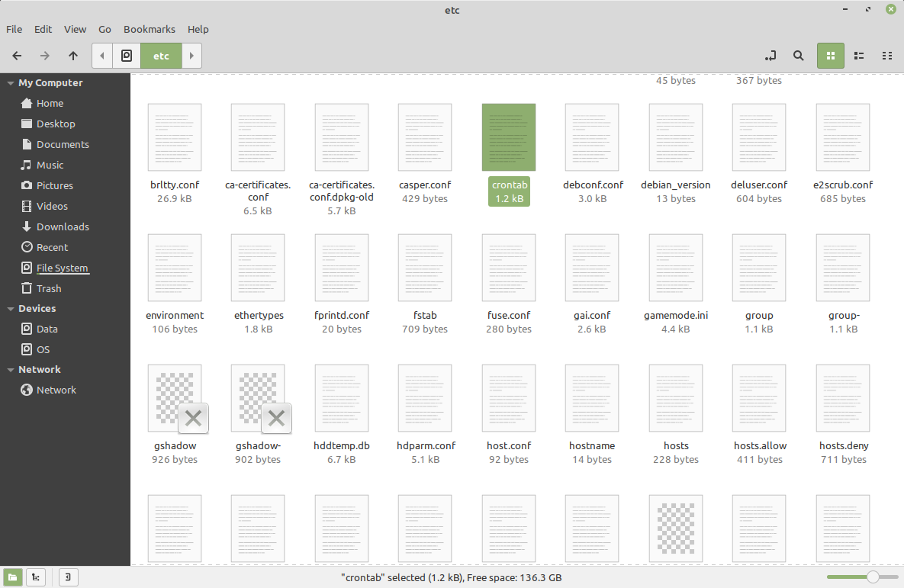
Task: Select the debian_version file
Action: [676, 137]
